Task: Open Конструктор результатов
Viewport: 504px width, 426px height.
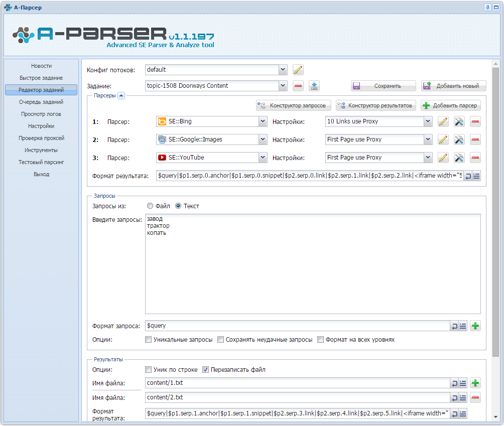Action: pyautogui.click(x=376, y=105)
